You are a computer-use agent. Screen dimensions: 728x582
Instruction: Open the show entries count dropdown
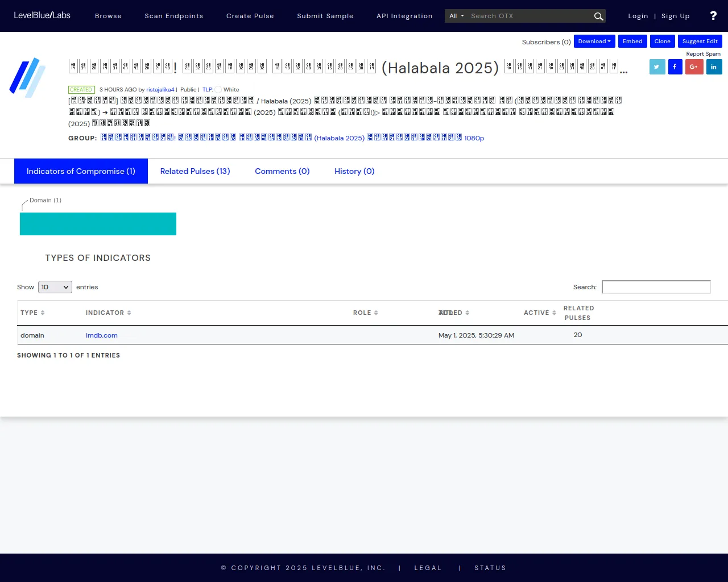(55, 287)
